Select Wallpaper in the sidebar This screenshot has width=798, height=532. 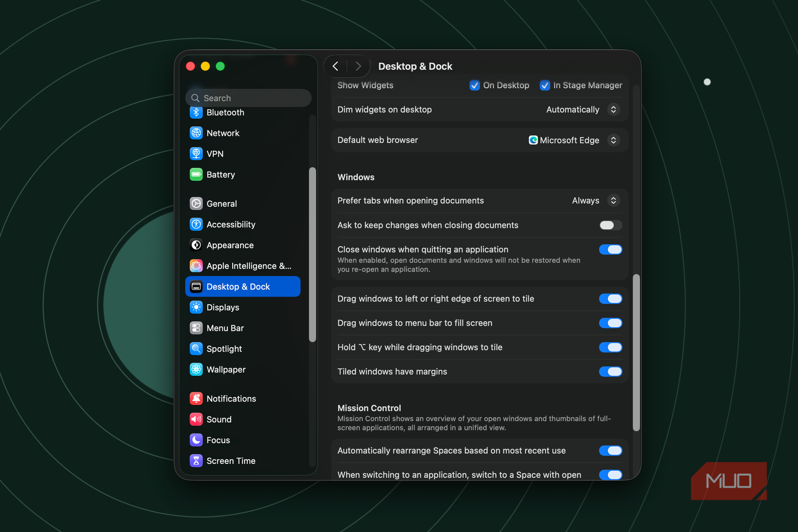point(243,369)
